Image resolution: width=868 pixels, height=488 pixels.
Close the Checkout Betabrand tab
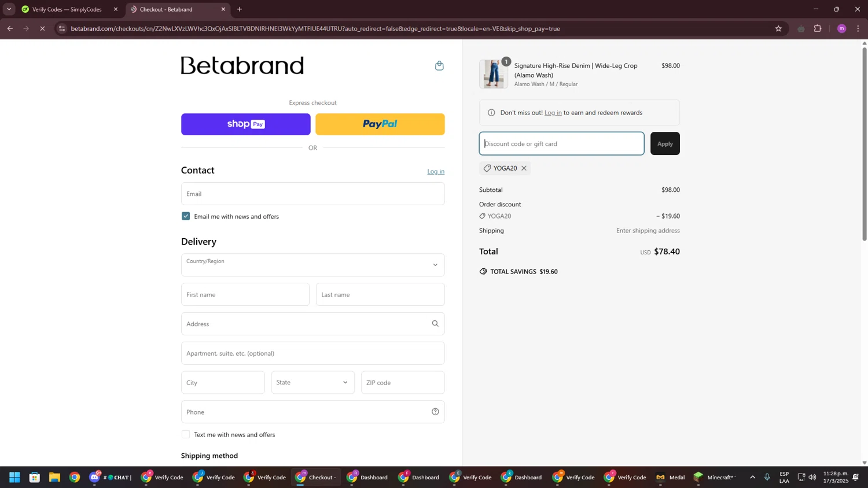pos(223,9)
